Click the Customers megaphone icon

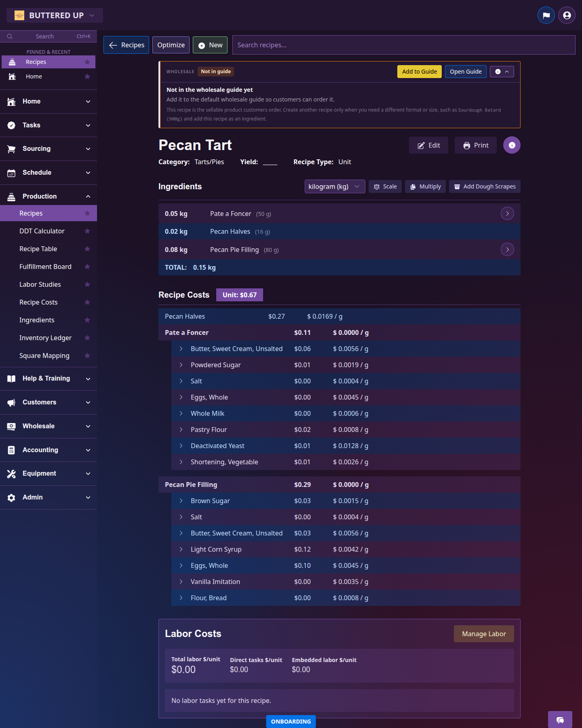(11, 402)
